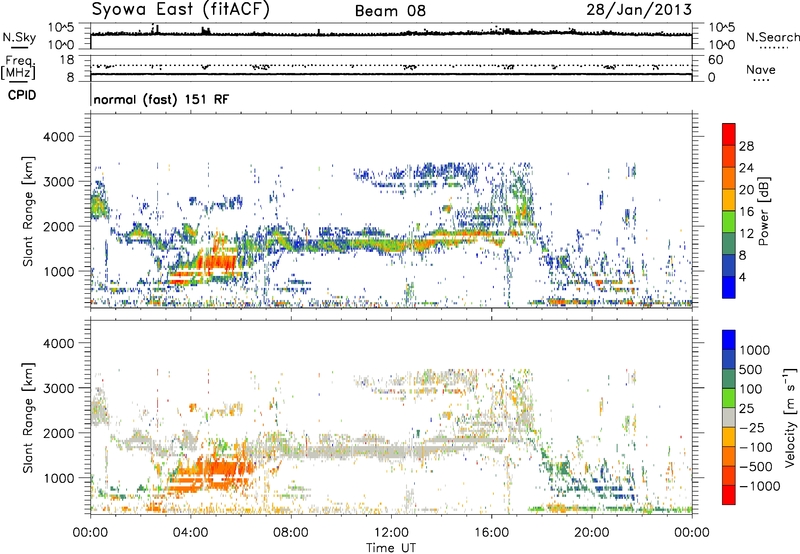
Task: Click the 'Beam 08' header label
Action: coord(390,11)
